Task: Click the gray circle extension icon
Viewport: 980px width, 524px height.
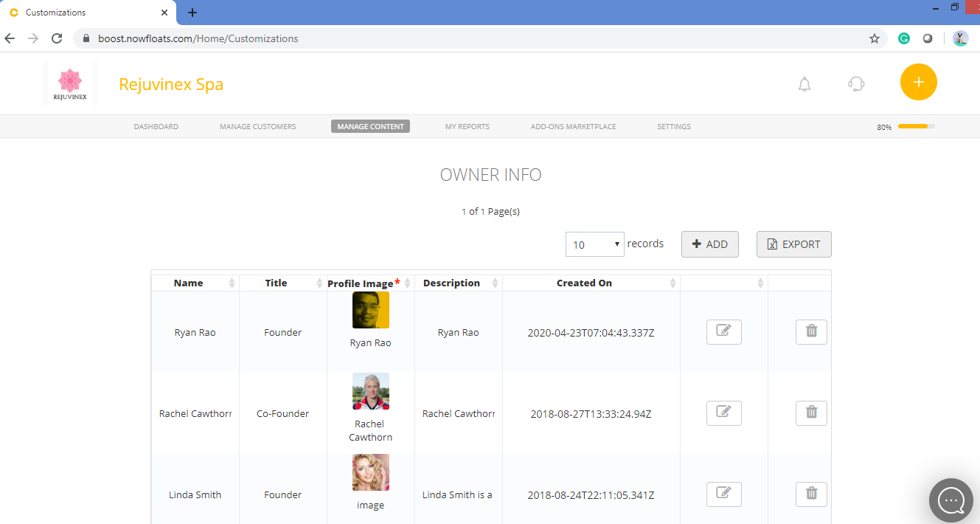Action: (928, 38)
